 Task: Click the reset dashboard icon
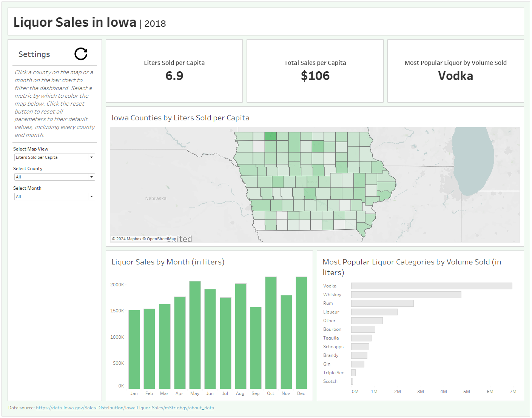pos(81,54)
